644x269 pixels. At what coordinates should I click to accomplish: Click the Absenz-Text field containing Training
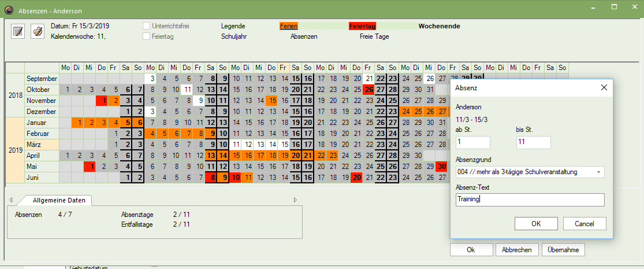(x=530, y=200)
